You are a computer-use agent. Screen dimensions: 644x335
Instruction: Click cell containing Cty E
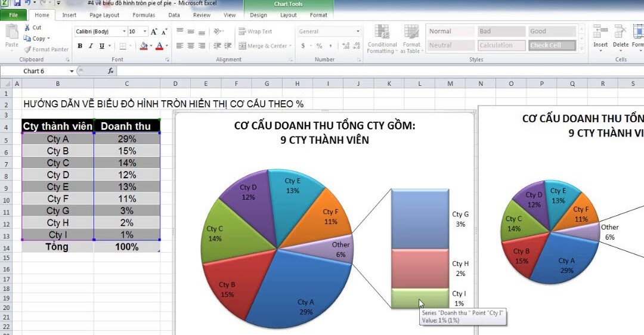click(x=57, y=187)
